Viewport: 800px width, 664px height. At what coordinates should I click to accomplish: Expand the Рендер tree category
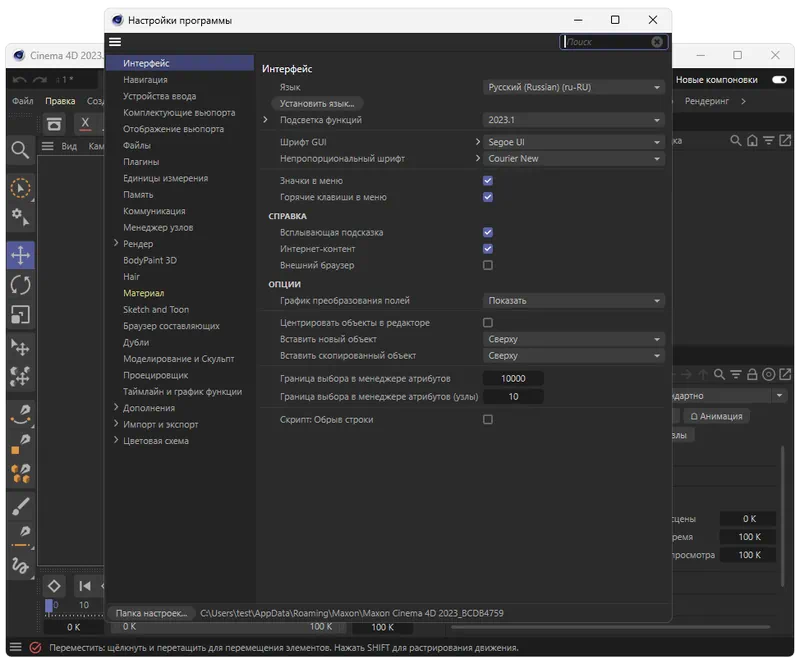(x=116, y=243)
